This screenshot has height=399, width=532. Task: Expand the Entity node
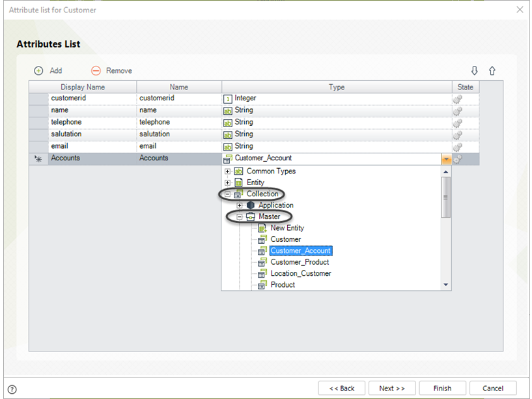pyautogui.click(x=227, y=183)
